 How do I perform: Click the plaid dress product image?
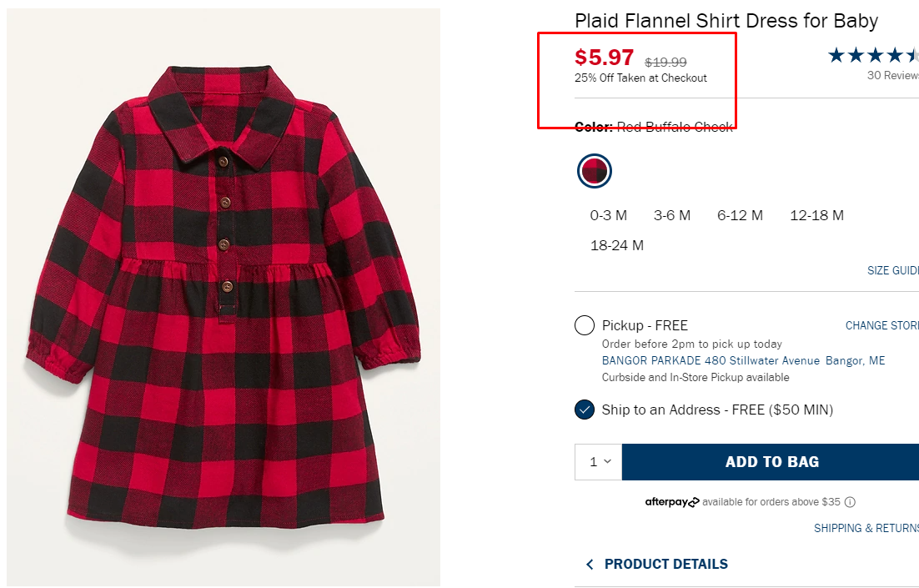[223, 296]
